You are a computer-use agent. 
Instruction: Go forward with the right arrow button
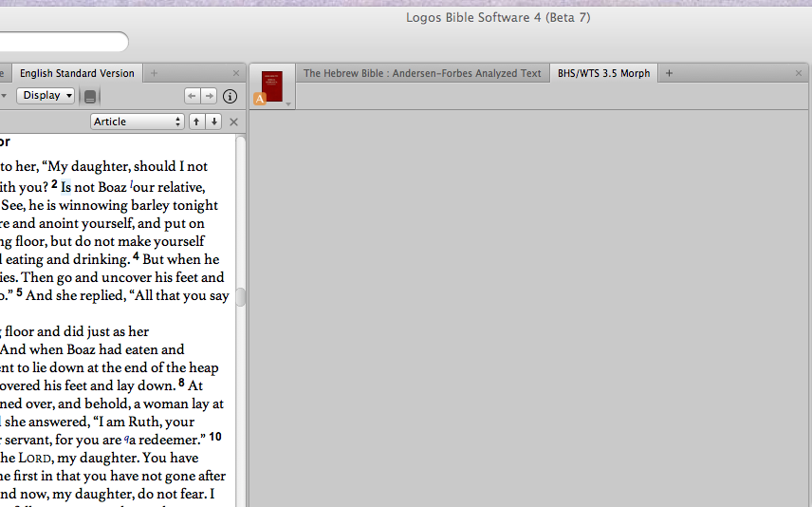tap(209, 96)
